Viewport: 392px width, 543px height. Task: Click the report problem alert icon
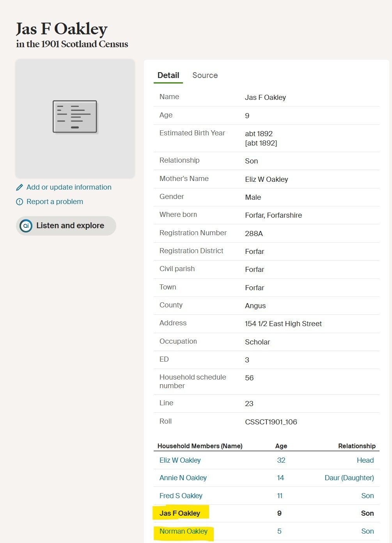(20, 202)
